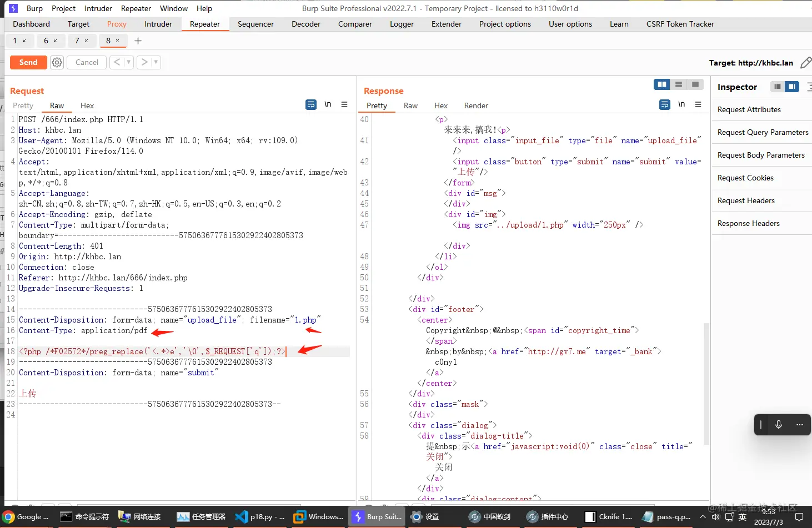Close Repeater tab 6
Screen dimensions: 812x528
click(x=56, y=41)
